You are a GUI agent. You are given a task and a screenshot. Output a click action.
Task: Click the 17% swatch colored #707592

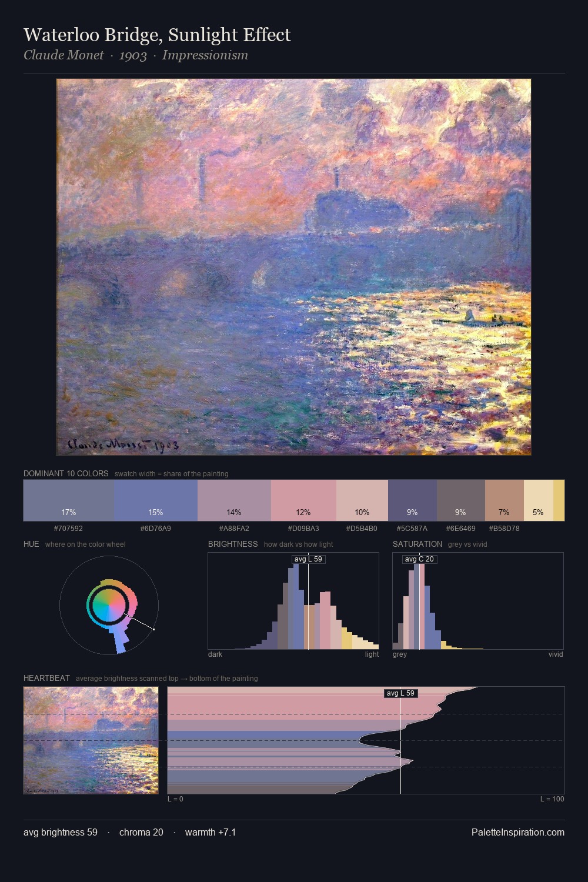[x=69, y=500]
